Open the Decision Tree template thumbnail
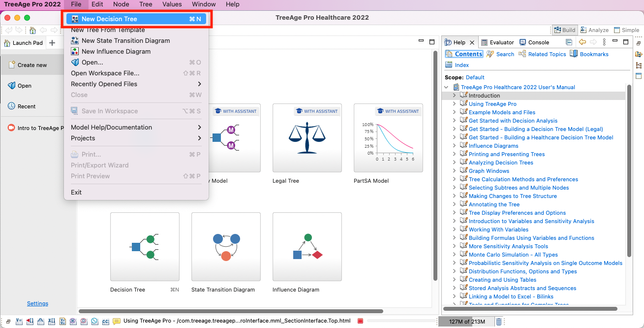 pyautogui.click(x=145, y=246)
